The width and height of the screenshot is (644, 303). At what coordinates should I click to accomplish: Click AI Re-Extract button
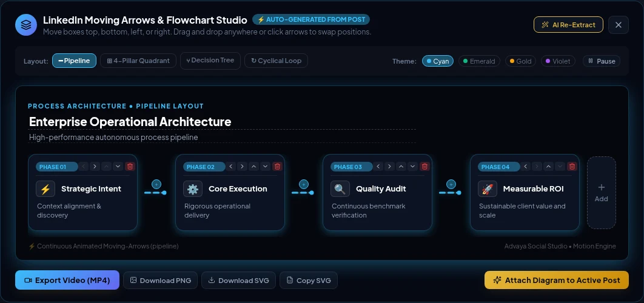pyautogui.click(x=568, y=25)
